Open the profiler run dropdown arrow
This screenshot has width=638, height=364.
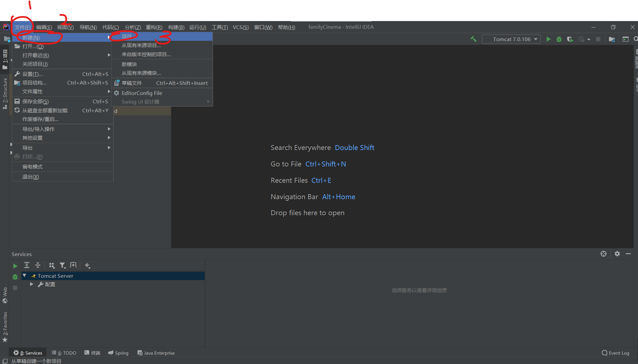[x=589, y=39]
